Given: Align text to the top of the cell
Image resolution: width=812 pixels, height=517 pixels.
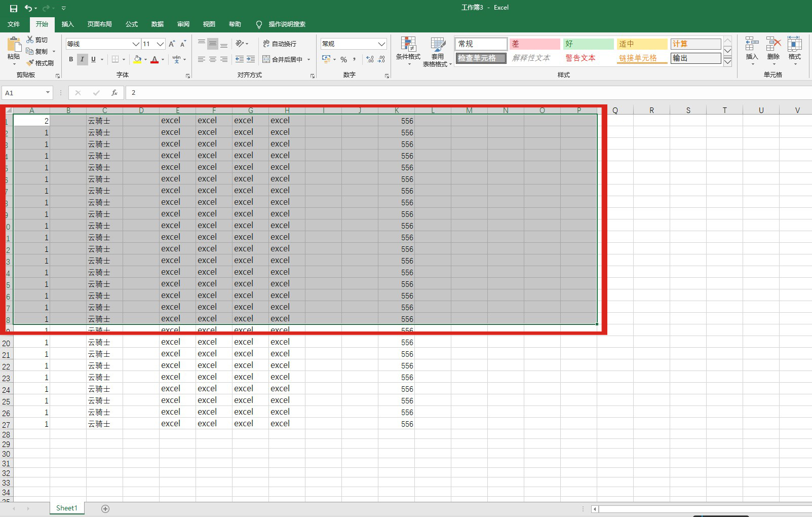Looking at the screenshot, I should point(202,44).
